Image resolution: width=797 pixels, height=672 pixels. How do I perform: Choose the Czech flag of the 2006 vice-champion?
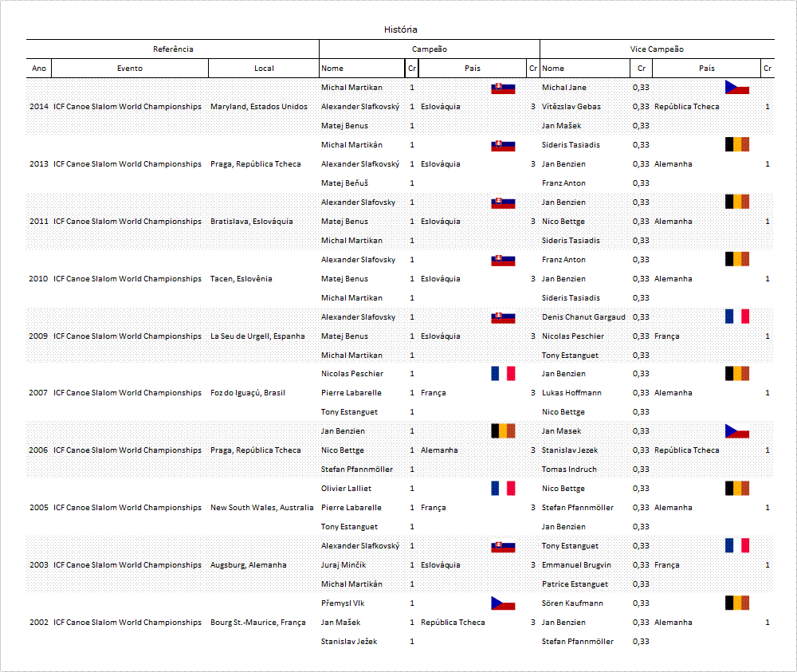(x=737, y=431)
